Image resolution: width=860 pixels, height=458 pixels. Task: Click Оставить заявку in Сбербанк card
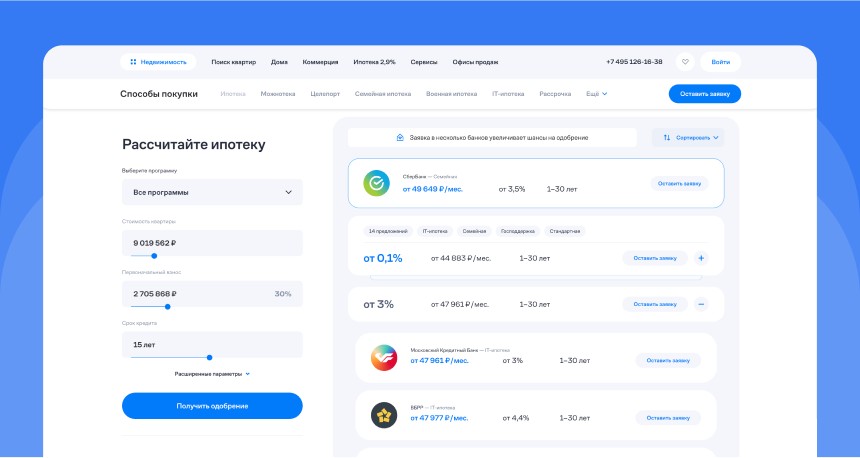click(x=680, y=183)
